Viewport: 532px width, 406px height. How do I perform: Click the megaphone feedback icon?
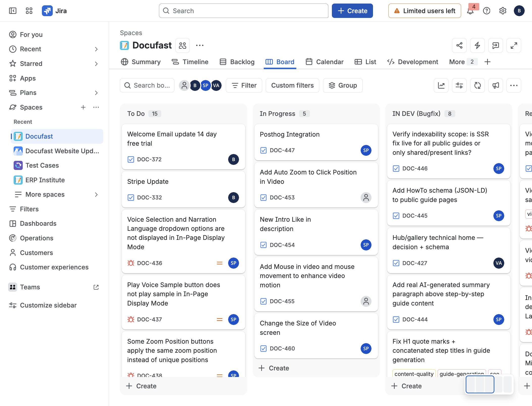496,85
